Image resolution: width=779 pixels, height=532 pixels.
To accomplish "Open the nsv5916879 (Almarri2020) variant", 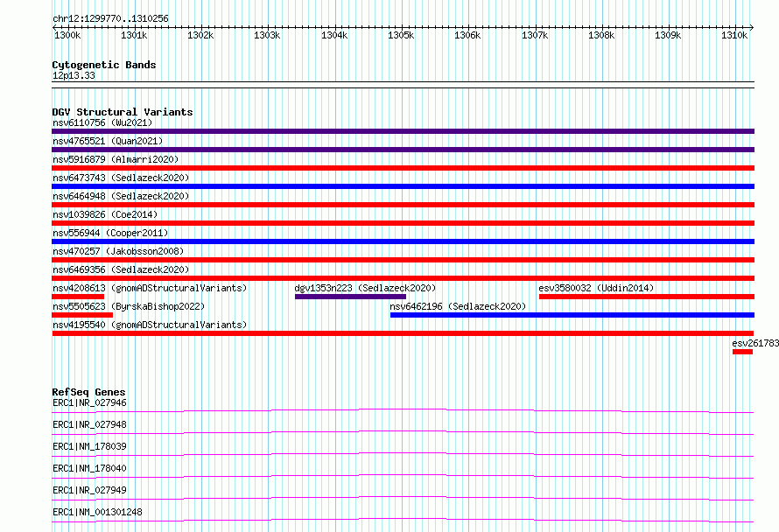I will click(403, 168).
